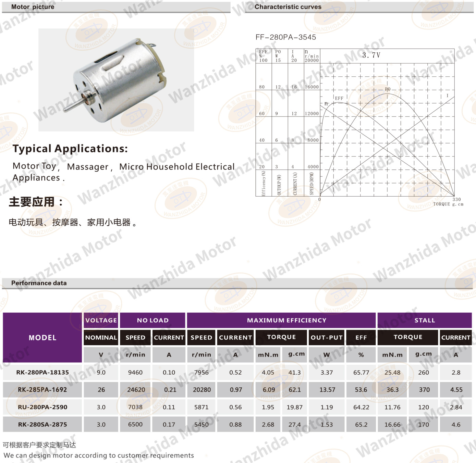Click the STALL header cell
The image size is (476, 463).
[424, 321]
